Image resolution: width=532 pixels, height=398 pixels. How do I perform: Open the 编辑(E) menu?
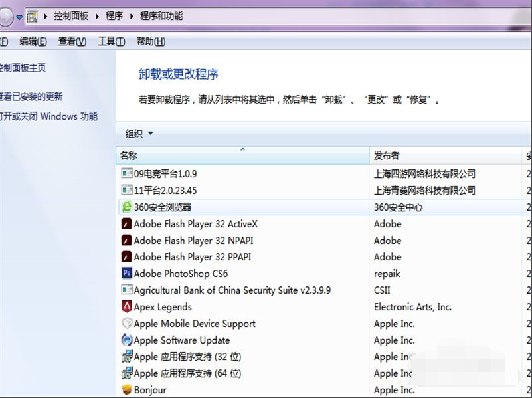33,41
